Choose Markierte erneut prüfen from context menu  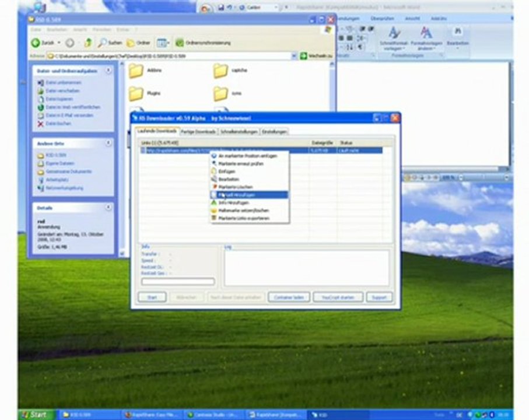(x=249, y=163)
